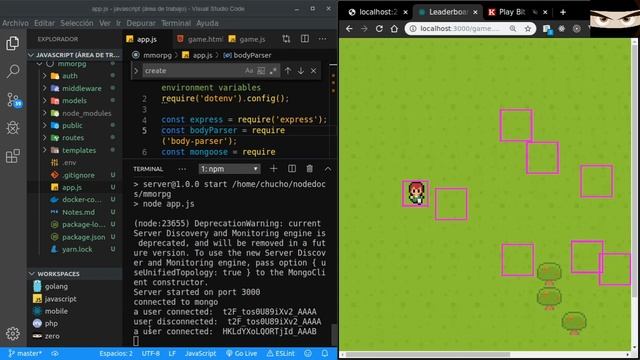The image size is (640, 360).
Task: Open the Manage gear in activity bar
Action: coord(13,334)
